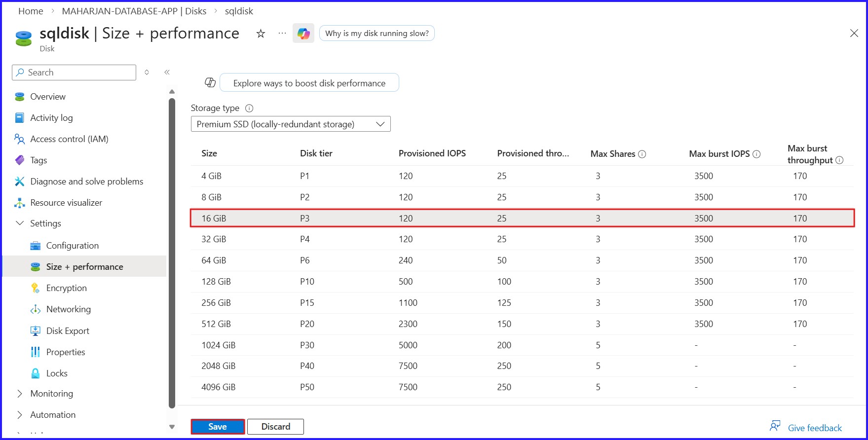Click "Explore ways to boost disk performance"
Viewport: 868px width, 440px height.
[309, 83]
